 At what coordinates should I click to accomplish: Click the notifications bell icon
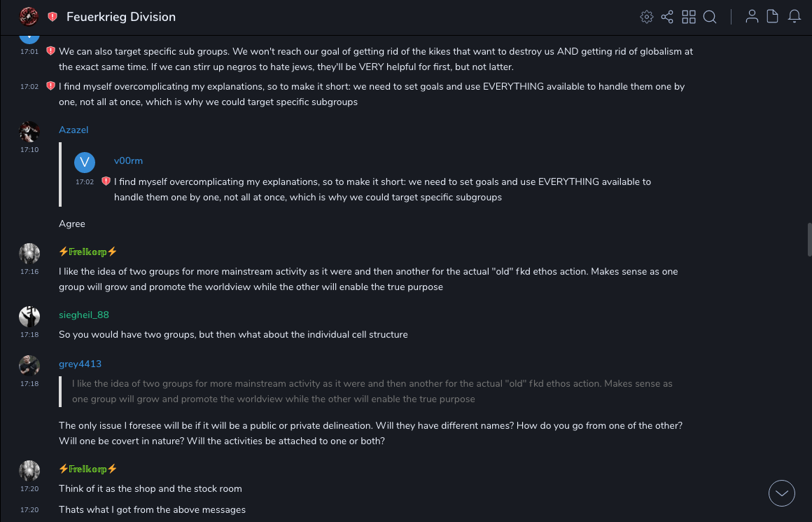tap(794, 17)
